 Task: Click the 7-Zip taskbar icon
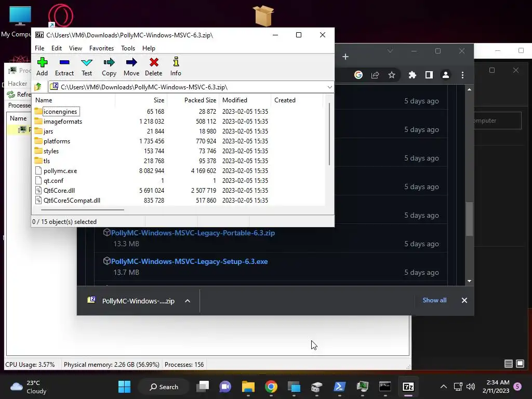[408, 387]
